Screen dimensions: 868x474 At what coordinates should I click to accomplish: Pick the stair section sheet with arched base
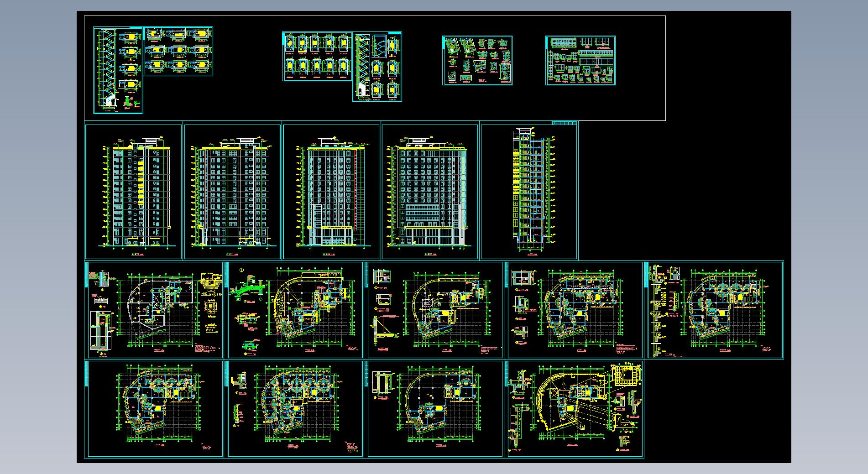tap(377, 67)
